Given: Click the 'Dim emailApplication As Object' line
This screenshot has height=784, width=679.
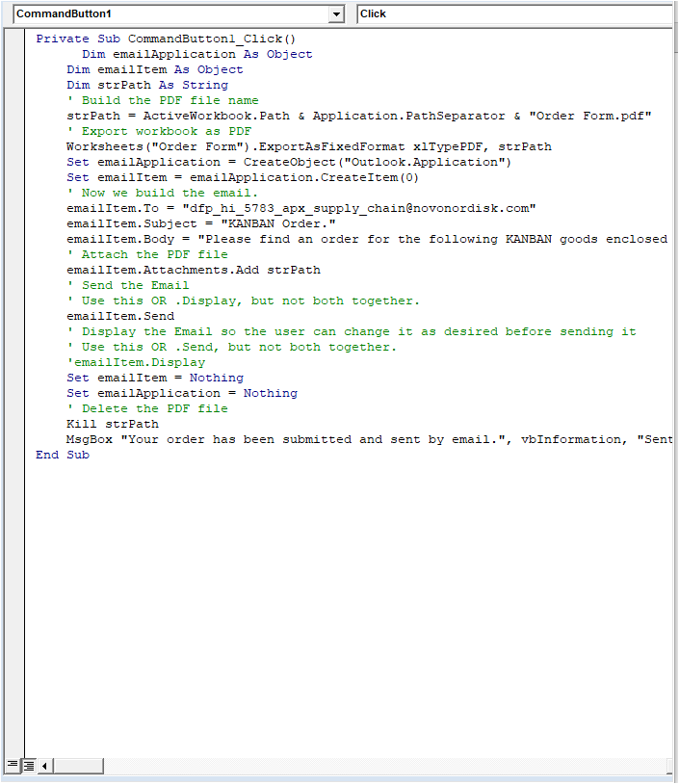Looking at the screenshot, I should point(197,54).
